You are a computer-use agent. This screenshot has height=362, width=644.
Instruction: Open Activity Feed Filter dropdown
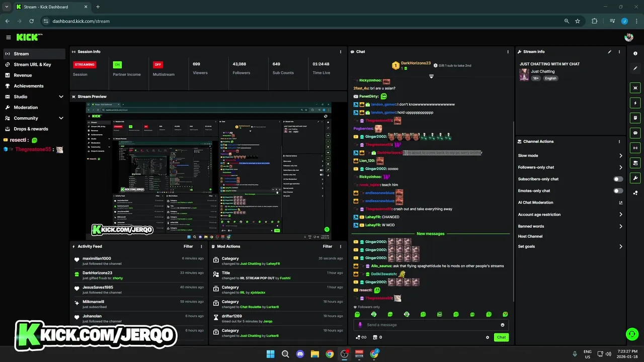pyautogui.click(x=188, y=246)
